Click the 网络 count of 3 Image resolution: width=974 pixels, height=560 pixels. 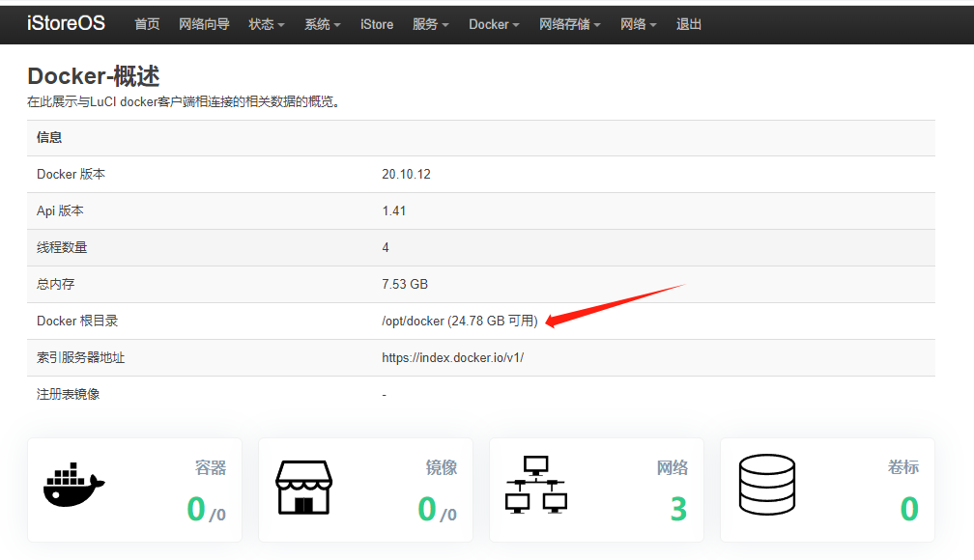678,509
